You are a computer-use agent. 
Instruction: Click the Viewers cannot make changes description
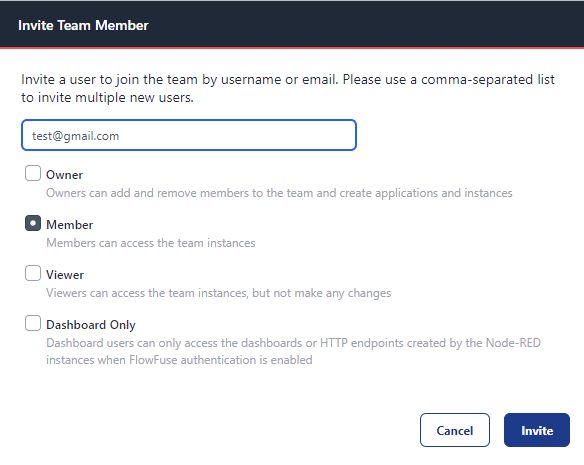pos(218,293)
